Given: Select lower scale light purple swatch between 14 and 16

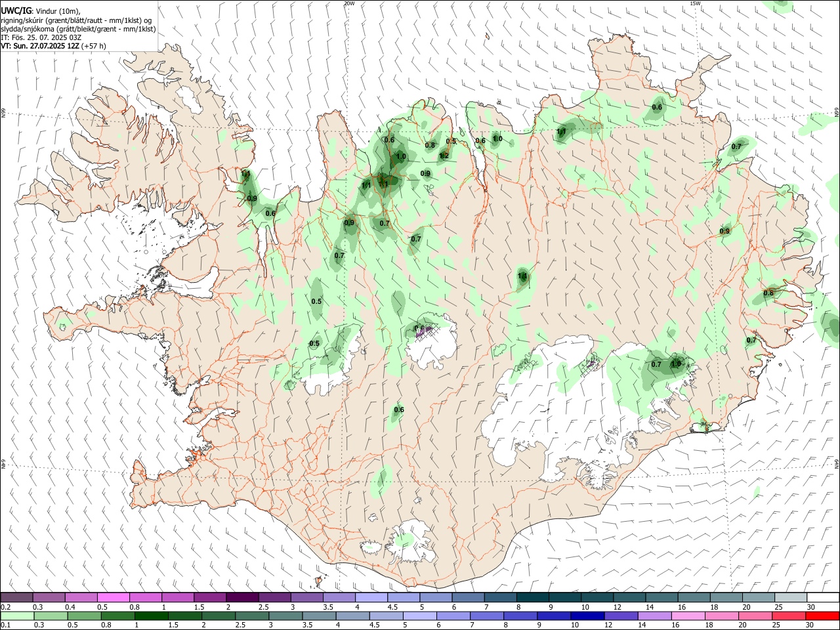Looking at the screenshot, I should (x=655, y=616).
